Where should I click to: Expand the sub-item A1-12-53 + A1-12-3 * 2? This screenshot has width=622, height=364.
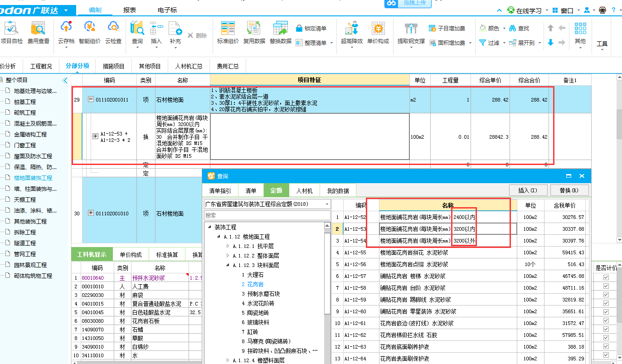(95, 136)
